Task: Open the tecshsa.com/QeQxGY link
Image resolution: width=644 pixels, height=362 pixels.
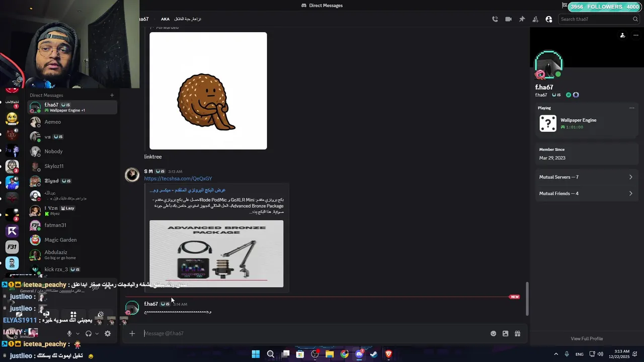Action: click(x=178, y=178)
